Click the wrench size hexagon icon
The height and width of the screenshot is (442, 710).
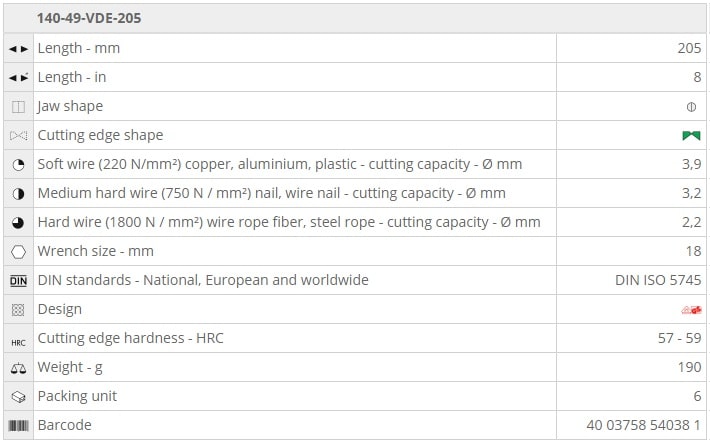click(18, 251)
